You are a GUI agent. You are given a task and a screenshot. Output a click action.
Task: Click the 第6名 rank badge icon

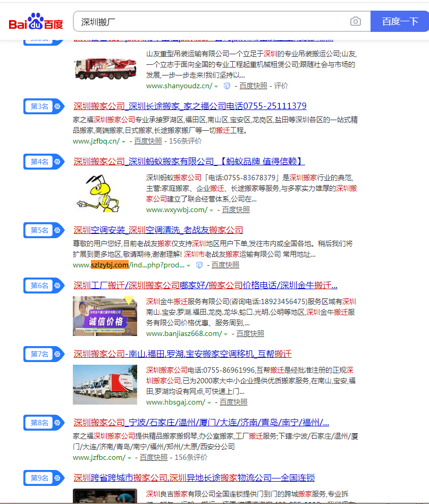point(44,285)
